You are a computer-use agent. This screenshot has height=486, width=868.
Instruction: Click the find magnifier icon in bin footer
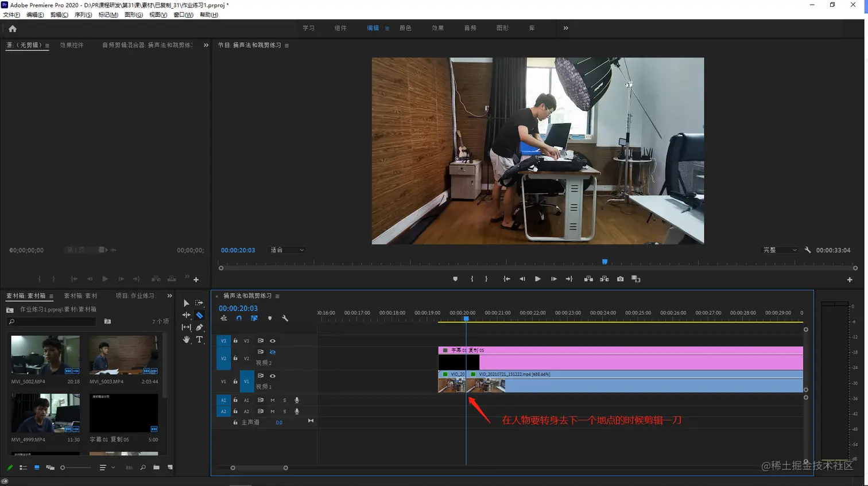pos(143,468)
